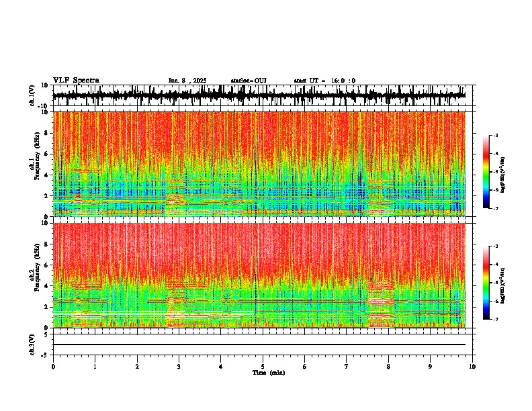This screenshot has height=411, width=532.
Task: Click the "start UT = 16:0 :0" label
Action: point(324,81)
